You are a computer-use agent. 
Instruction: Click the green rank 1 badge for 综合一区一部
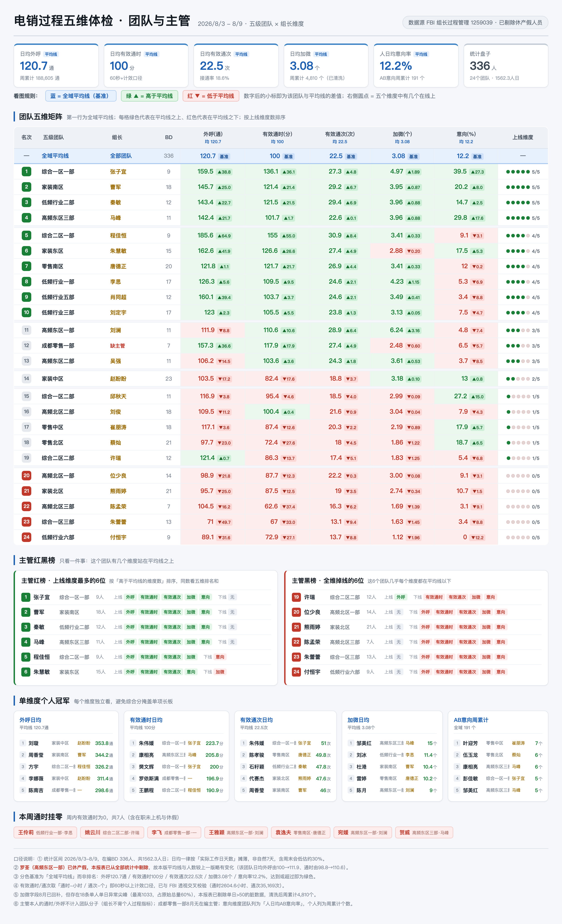coord(26,172)
